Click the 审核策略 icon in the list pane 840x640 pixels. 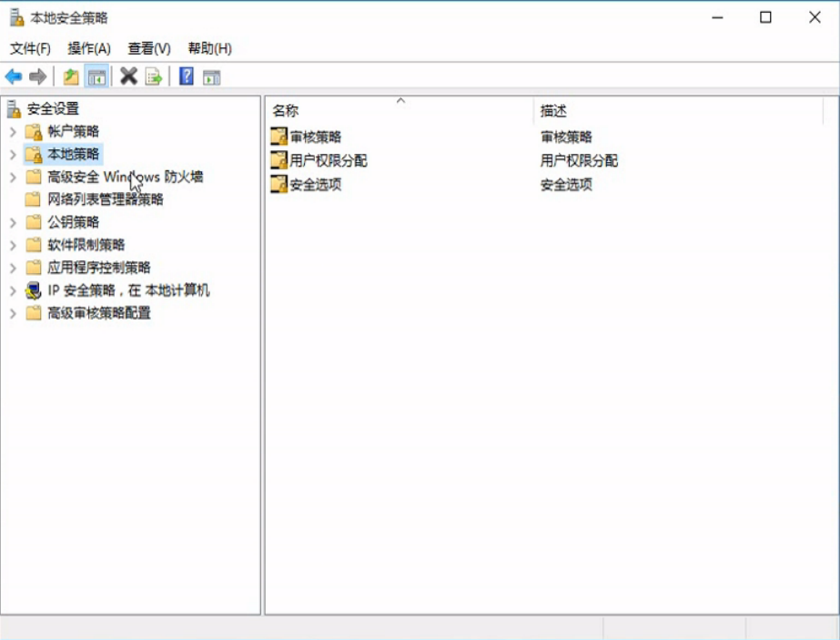(278, 137)
